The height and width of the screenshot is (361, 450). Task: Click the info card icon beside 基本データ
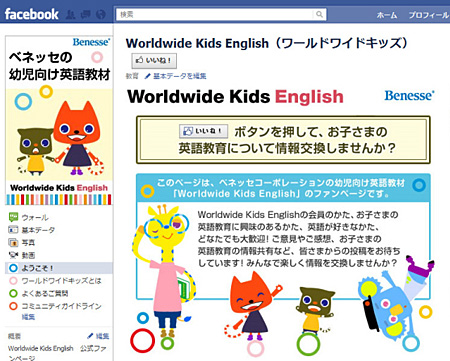pos(13,230)
